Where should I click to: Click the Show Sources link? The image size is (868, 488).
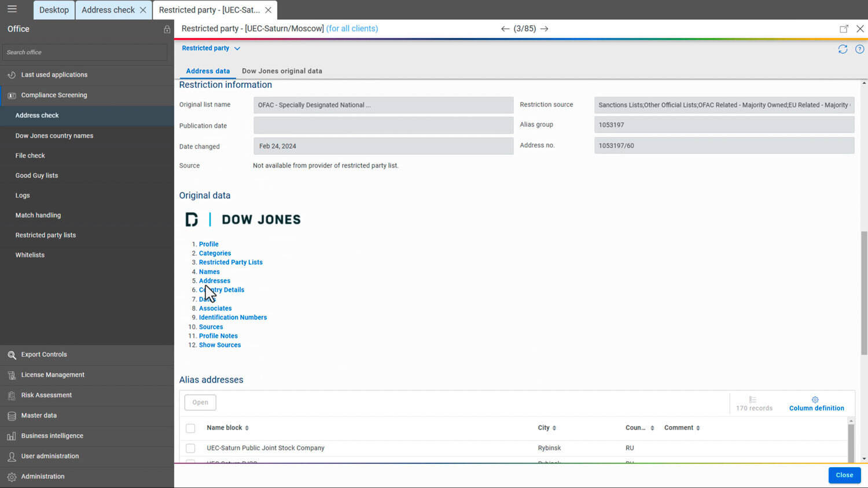point(220,345)
